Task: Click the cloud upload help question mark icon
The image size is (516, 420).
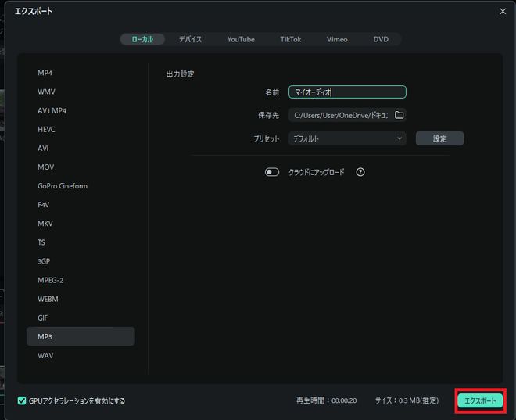Action: point(360,172)
